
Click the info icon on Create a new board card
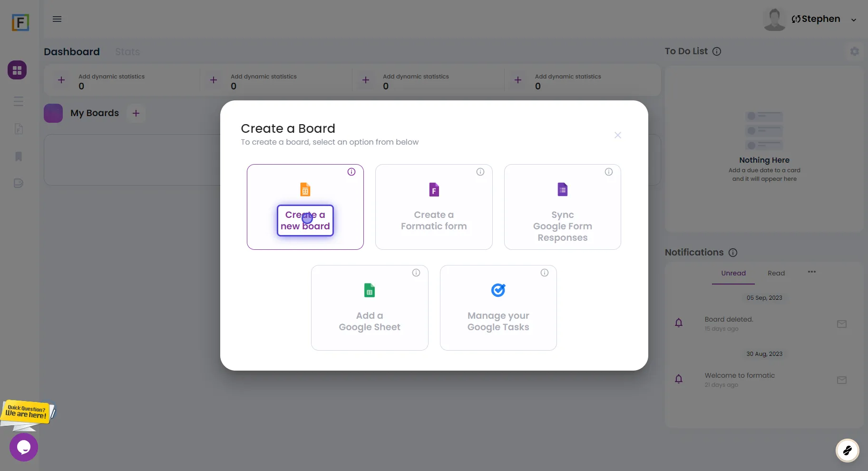point(351,172)
